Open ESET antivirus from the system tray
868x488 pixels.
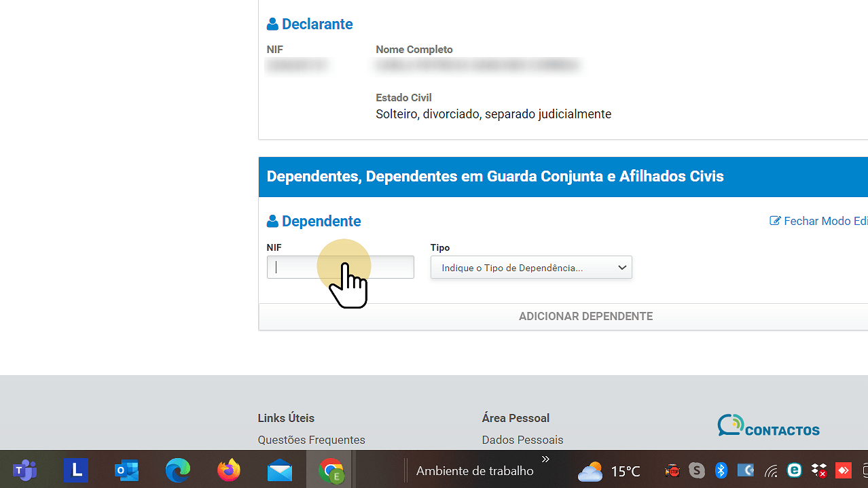click(794, 470)
